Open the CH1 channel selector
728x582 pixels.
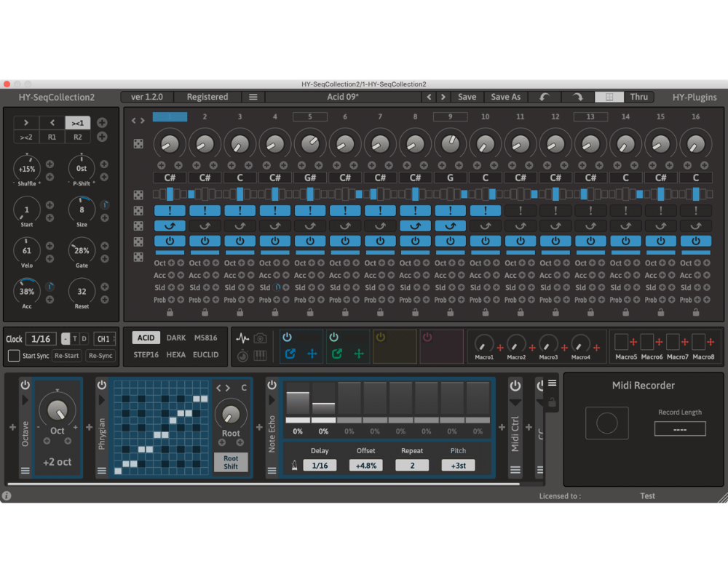click(x=104, y=339)
